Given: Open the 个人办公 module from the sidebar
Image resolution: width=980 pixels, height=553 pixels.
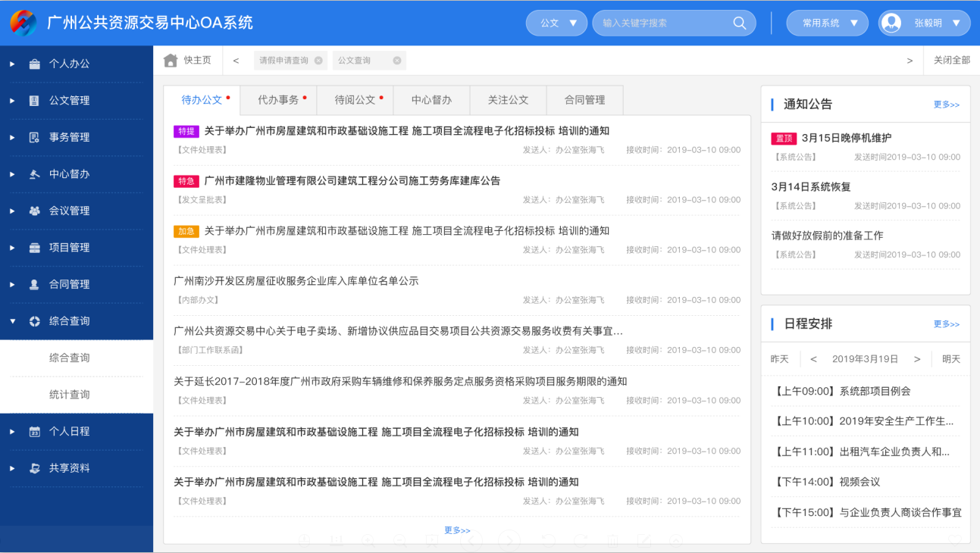Looking at the screenshot, I should click(x=33, y=64).
